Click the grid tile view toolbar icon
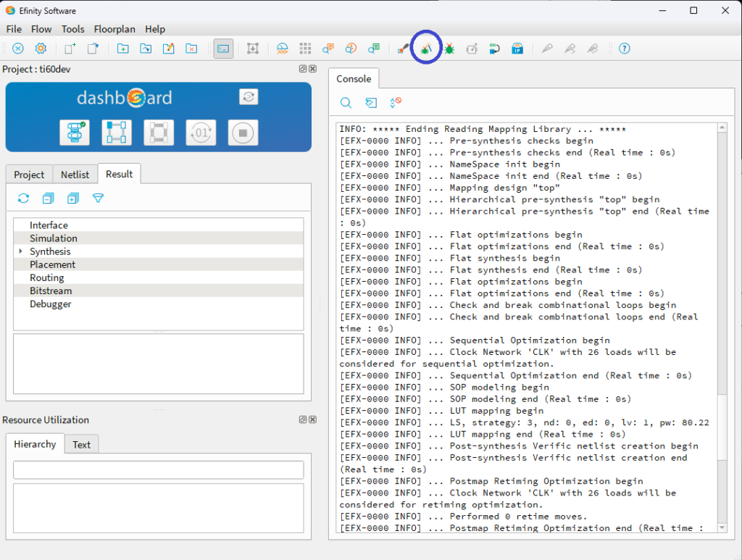Image resolution: width=742 pixels, height=560 pixels. [x=305, y=49]
